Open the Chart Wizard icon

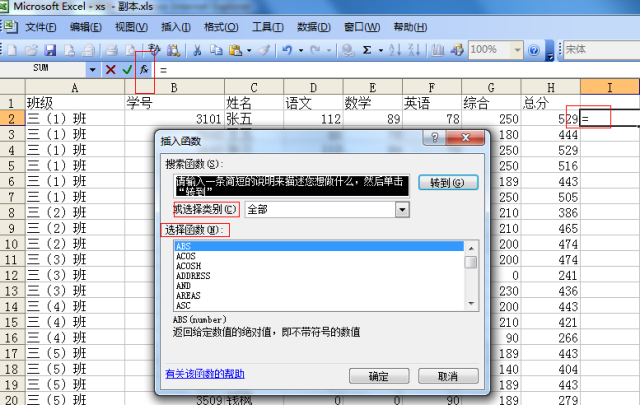tap(438, 50)
